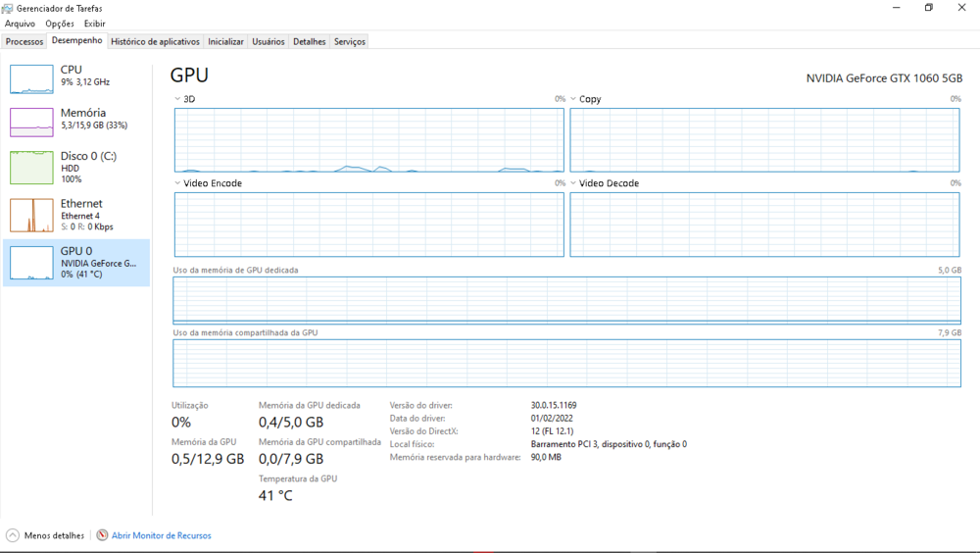Select the GPU 0 sidebar entry
Image resolution: width=980 pixels, height=553 pixels.
[76, 263]
